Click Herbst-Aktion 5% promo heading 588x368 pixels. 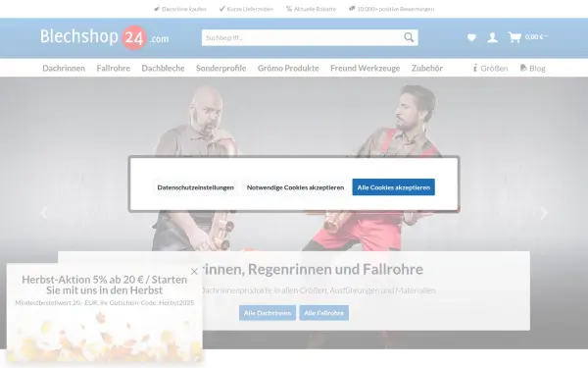click(x=104, y=285)
